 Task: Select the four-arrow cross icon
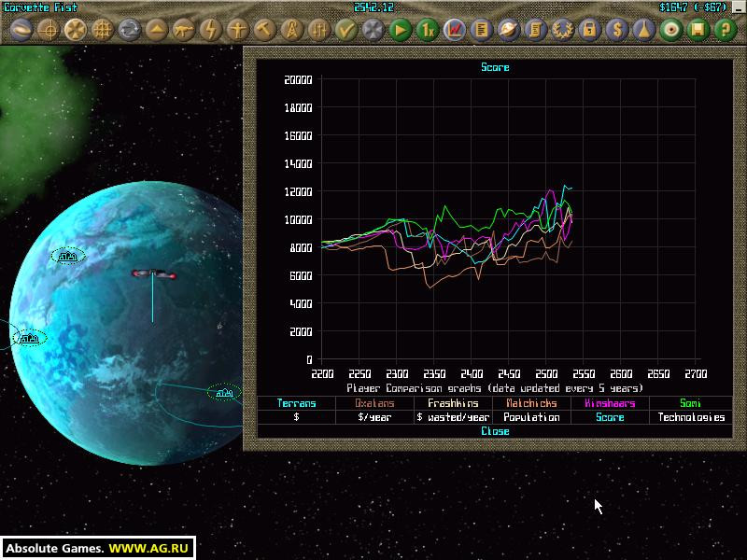[x=76, y=30]
